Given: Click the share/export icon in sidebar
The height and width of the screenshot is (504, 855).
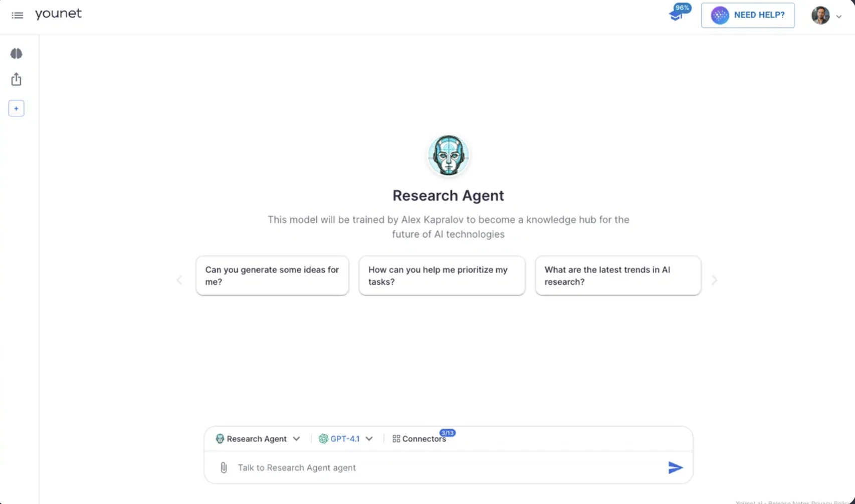Looking at the screenshot, I should [17, 79].
